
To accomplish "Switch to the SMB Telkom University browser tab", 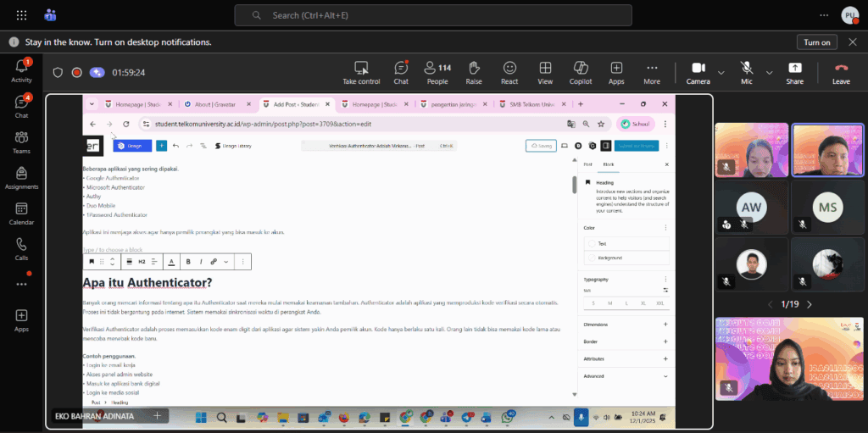I will point(531,104).
